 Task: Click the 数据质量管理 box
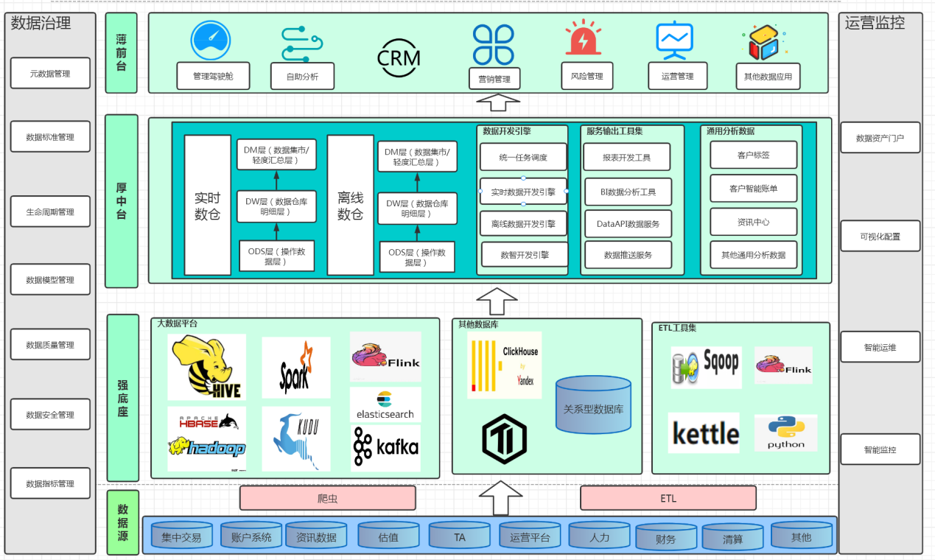pyautogui.click(x=50, y=344)
